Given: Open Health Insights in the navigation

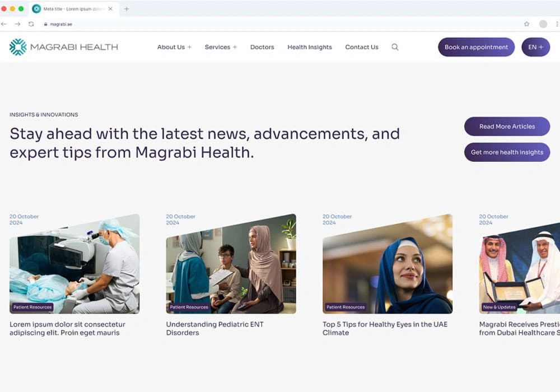Looking at the screenshot, I should point(310,47).
